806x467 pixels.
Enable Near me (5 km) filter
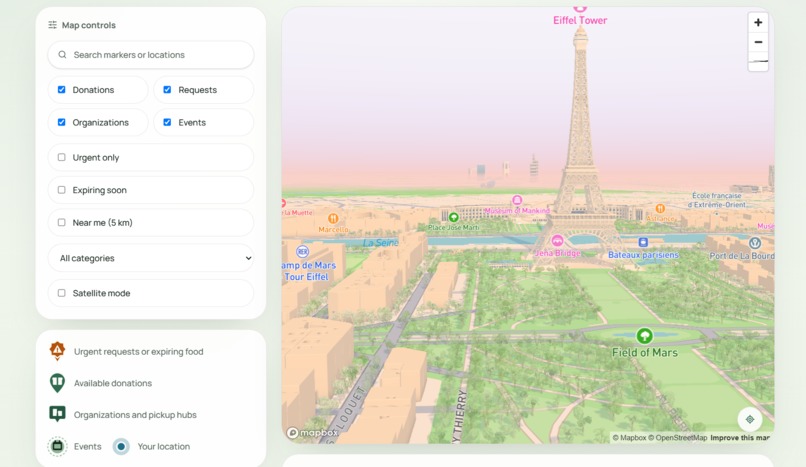coord(62,222)
